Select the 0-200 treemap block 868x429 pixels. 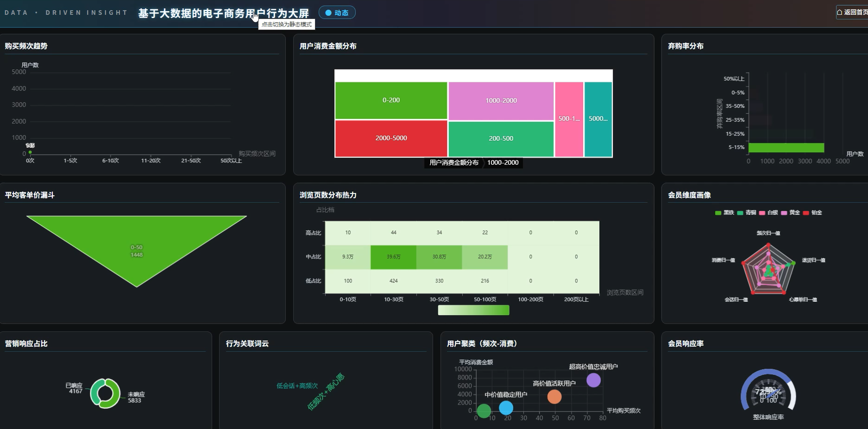pos(391,100)
